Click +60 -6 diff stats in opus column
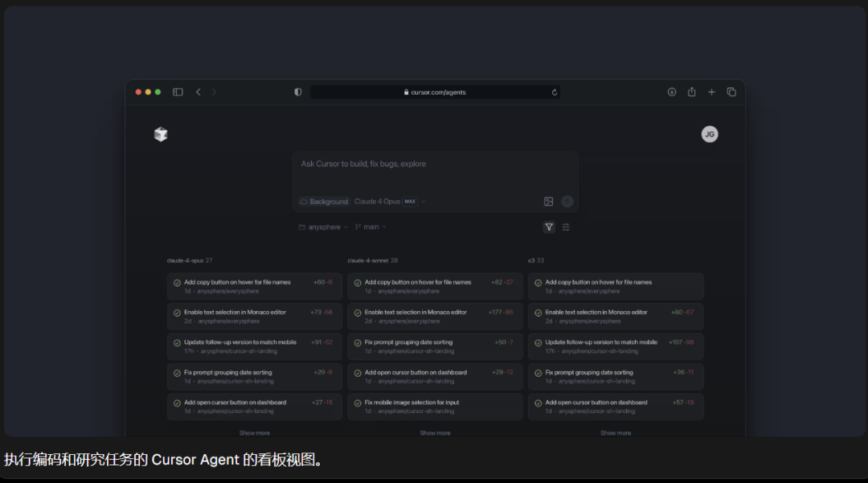The height and width of the screenshot is (483, 868). point(323,282)
